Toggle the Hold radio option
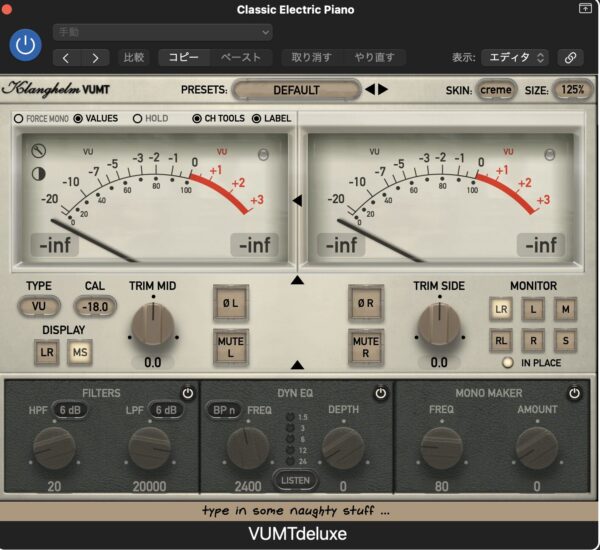 pyautogui.click(x=137, y=119)
